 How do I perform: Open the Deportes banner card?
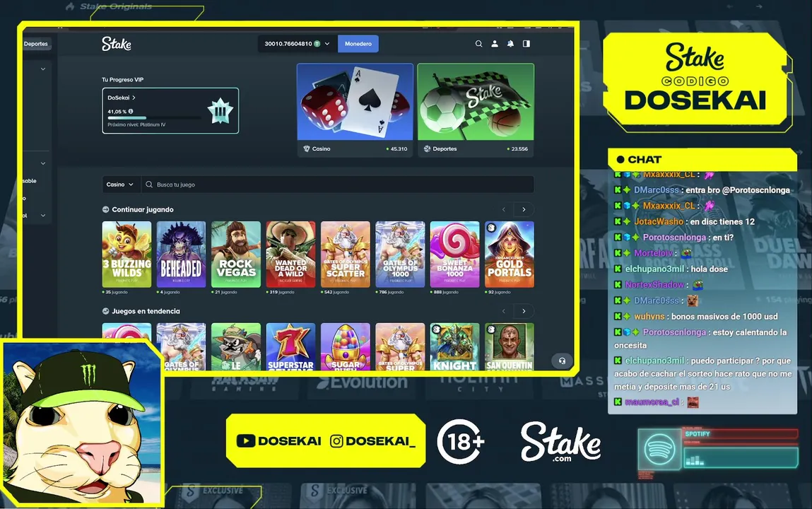[x=476, y=110]
